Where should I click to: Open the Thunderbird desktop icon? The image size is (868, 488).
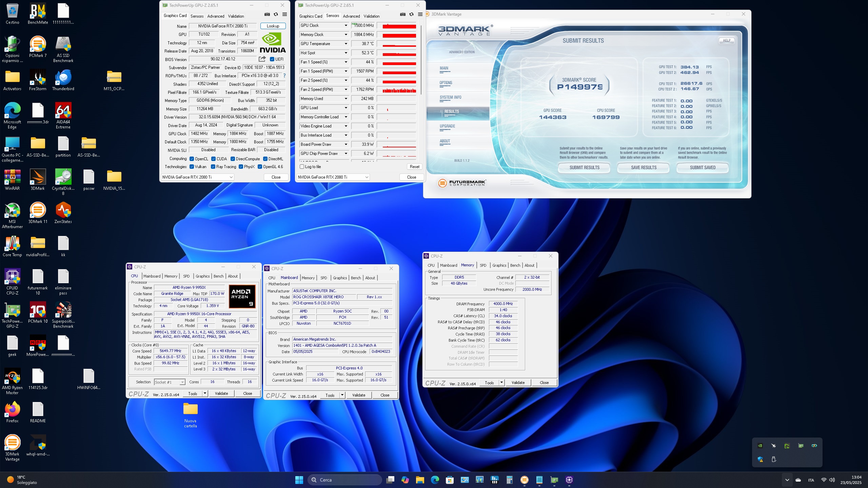click(x=63, y=80)
